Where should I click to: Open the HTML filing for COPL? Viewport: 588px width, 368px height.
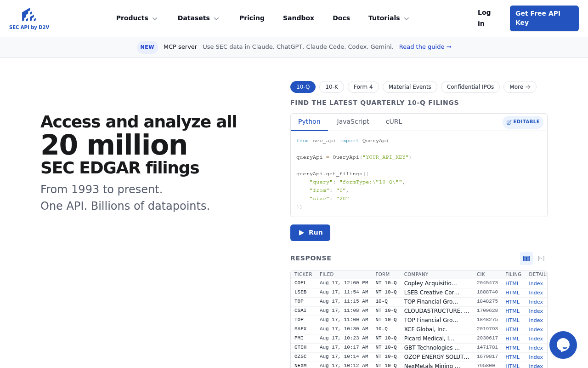512,283
